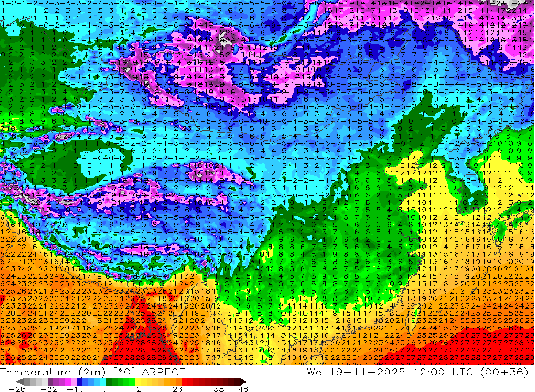Viewport: 535px width, 392px height.
Task: Click the 26 legend scale value
Action: click(x=178, y=389)
